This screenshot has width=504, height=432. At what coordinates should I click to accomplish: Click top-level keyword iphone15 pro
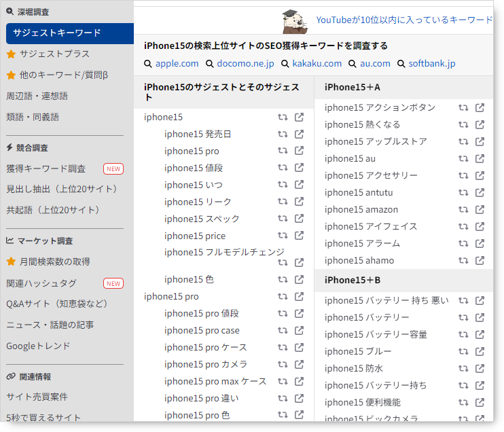(171, 296)
